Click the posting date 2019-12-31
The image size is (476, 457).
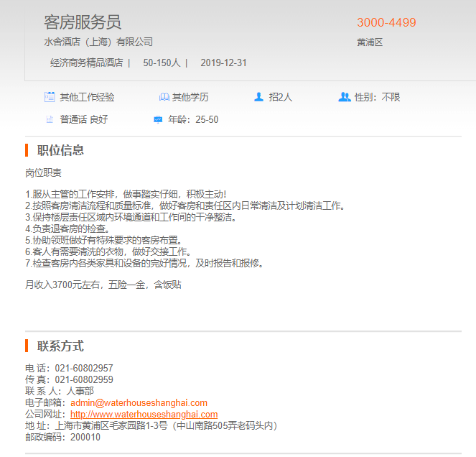coord(223,63)
